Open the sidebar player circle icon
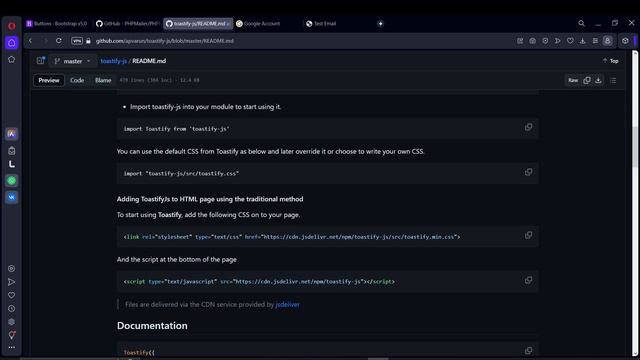The height and width of the screenshot is (360, 640). tap(11, 269)
